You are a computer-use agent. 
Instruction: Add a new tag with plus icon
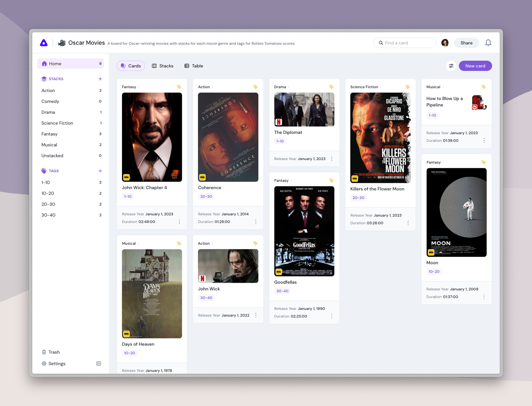tap(100, 171)
